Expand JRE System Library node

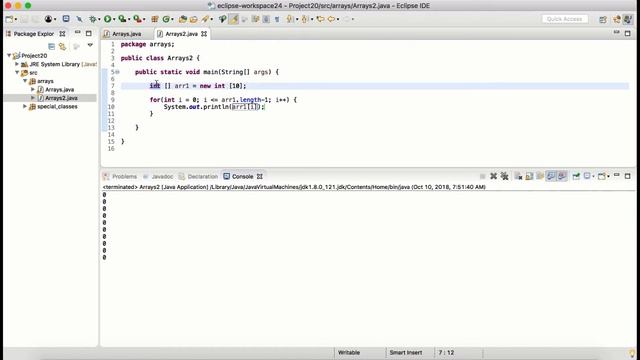tap(17, 64)
